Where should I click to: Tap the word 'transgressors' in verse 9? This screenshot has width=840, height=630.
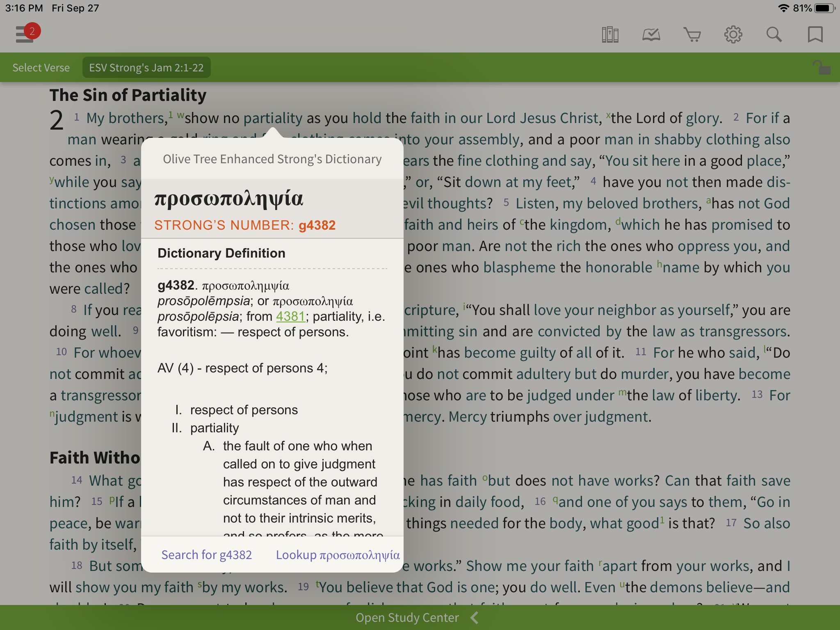743,331
